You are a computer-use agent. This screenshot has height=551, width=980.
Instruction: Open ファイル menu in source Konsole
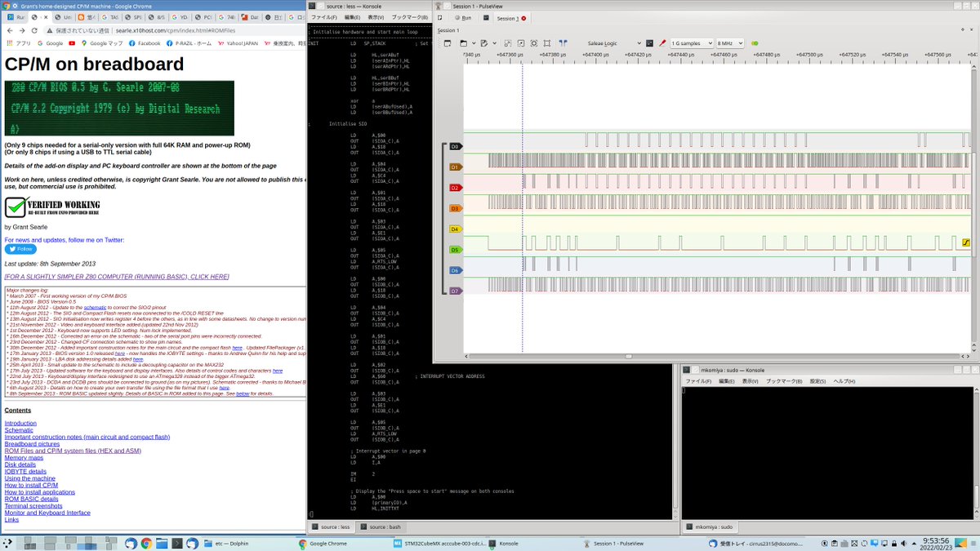324,17
